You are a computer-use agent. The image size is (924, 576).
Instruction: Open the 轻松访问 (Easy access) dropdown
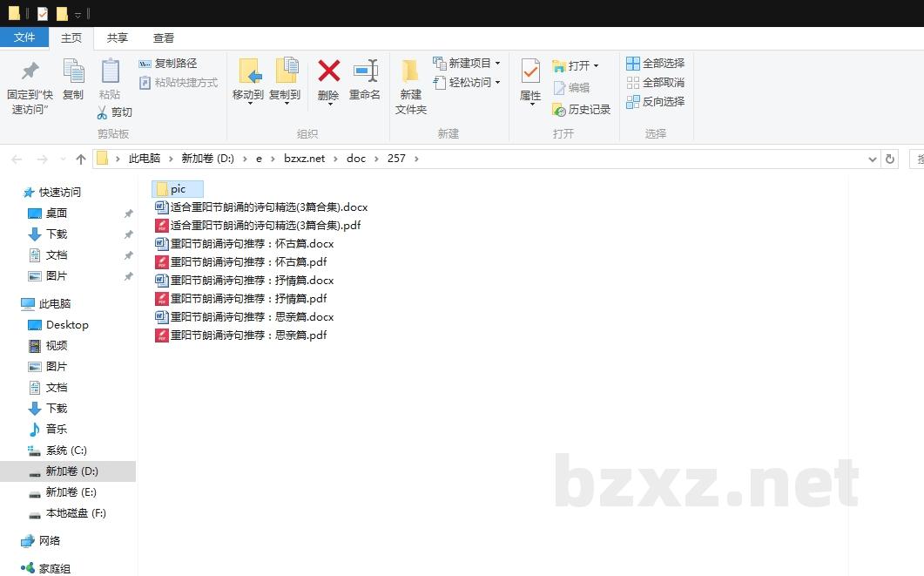[497, 83]
